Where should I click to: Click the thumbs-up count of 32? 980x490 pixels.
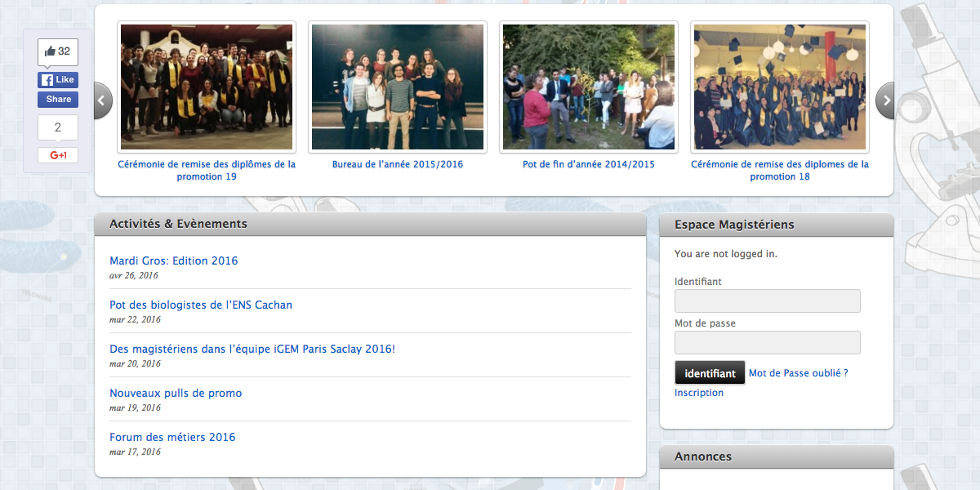pos(58,51)
